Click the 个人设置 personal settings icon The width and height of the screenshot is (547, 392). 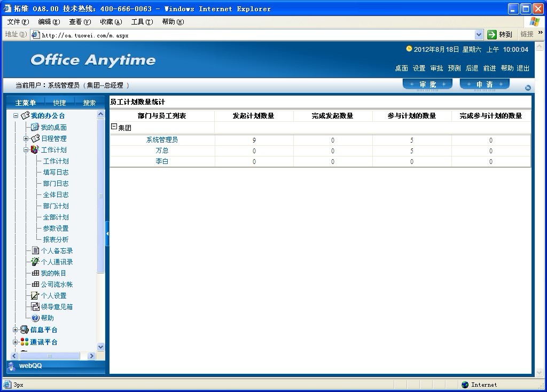coord(35,295)
